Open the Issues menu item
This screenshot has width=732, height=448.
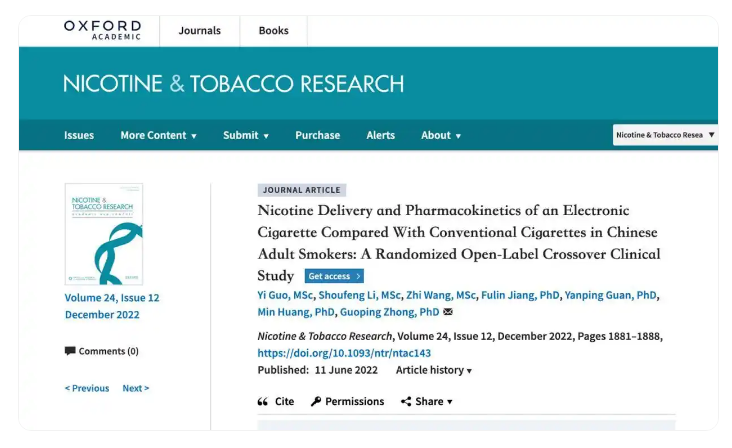(79, 135)
